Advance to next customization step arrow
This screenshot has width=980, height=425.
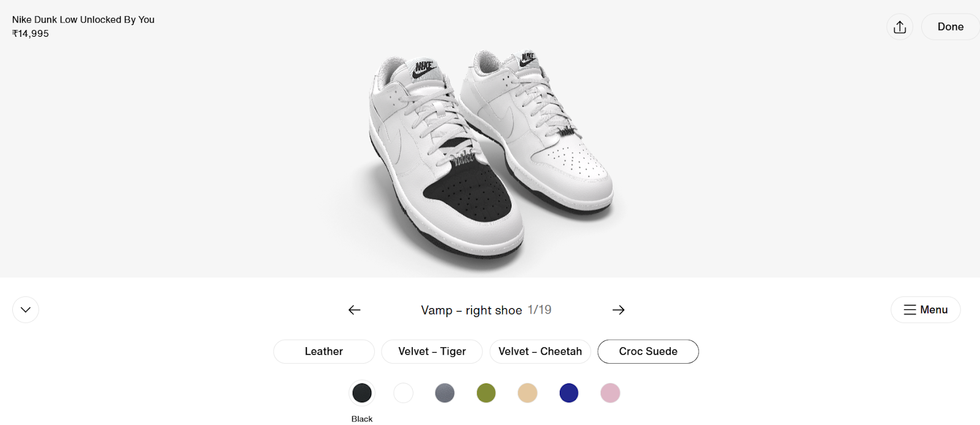pos(619,310)
